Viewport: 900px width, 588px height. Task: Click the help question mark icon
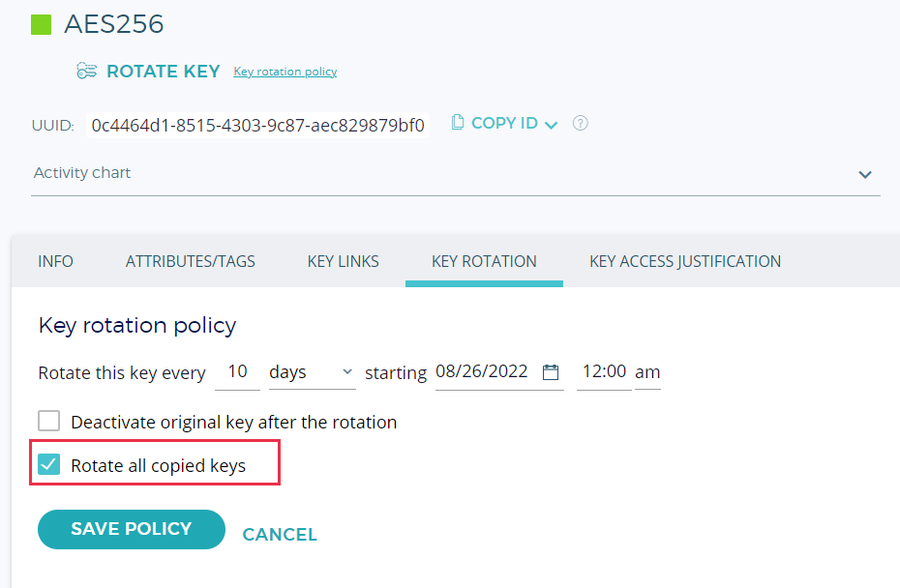click(x=581, y=123)
